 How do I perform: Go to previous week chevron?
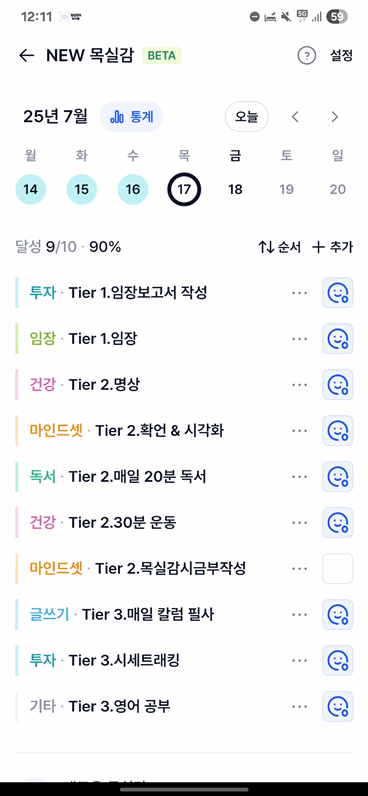pyautogui.click(x=295, y=117)
